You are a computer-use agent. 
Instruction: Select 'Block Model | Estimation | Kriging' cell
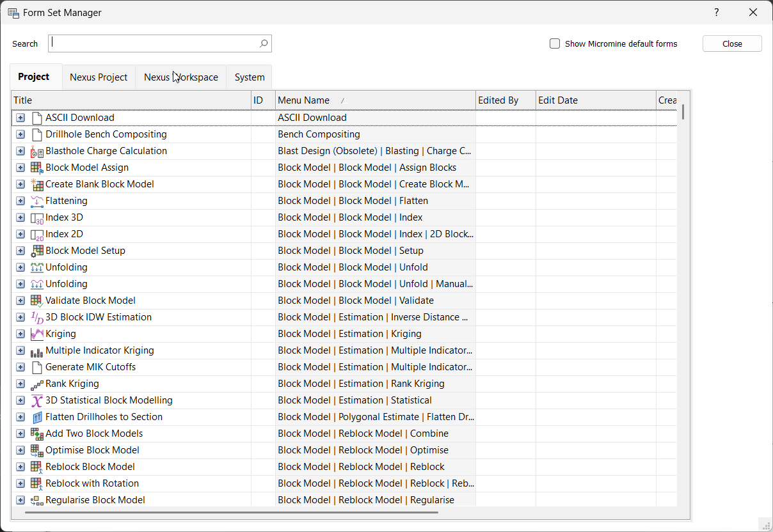point(376,334)
